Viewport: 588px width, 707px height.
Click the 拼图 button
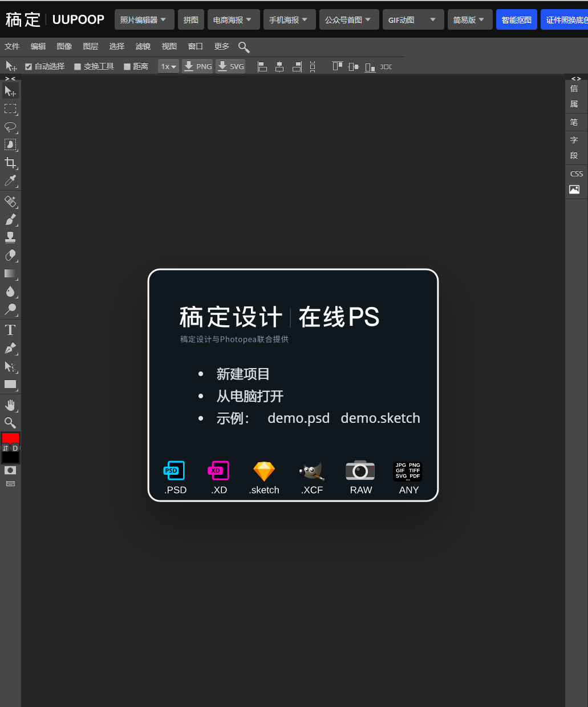coord(191,19)
